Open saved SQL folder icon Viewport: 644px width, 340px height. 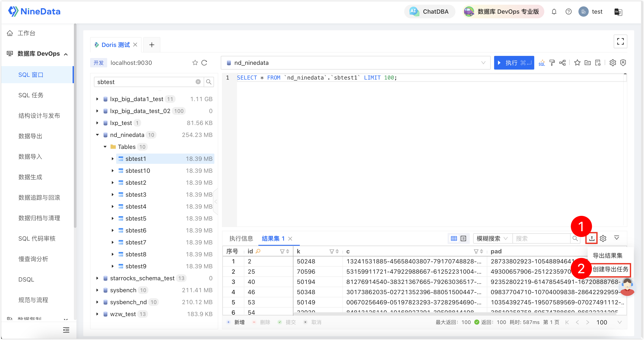coord(587,63)
